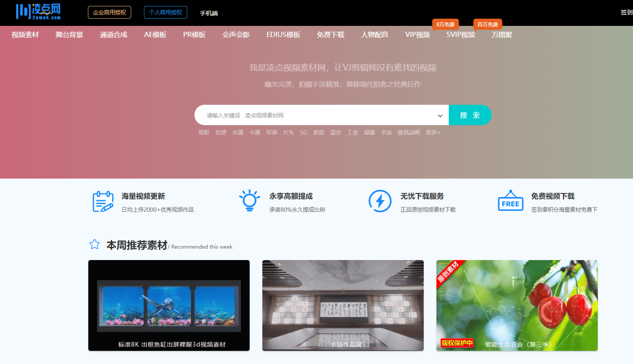Click the 搜索 search button

(x=470, y=115)
